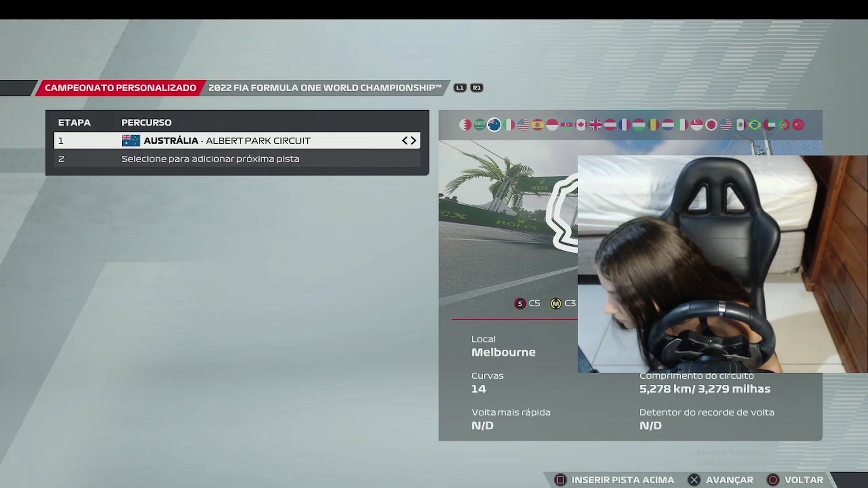Select the Mexico flag circuit

(x=740, y=125)
